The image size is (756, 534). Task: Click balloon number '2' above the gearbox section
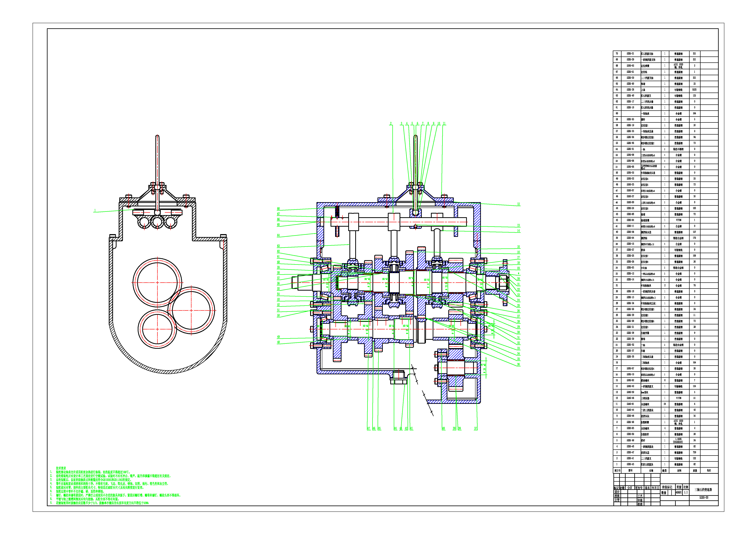tap(391, 123)
